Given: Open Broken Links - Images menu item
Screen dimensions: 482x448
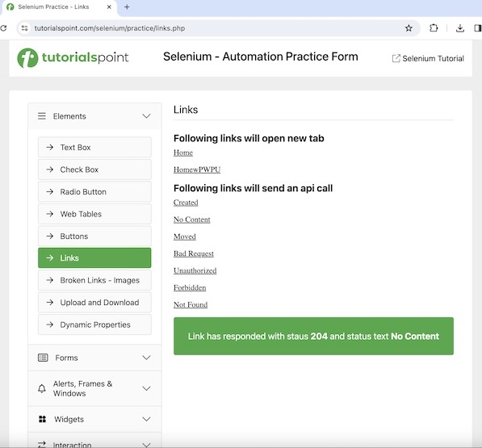Looking at the screenshot, I should [x=94, y=280].
